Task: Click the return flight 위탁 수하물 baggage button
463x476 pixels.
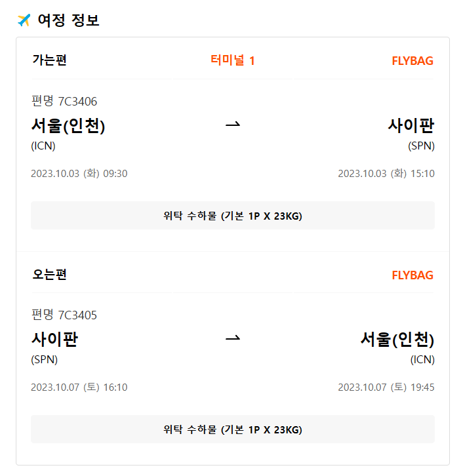Action: coord(233,429)
